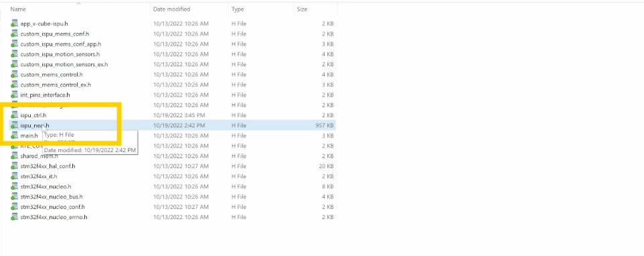Image resolution: width=644 pixels, height=256 pixels.
Task: Sort by the Size column header
Action: 302,9
